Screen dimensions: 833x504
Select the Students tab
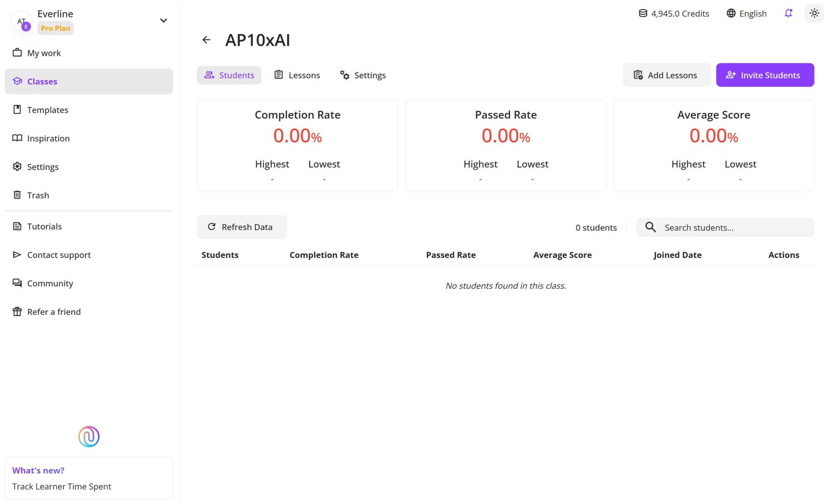pyautogui.click(x=229, y=75)
